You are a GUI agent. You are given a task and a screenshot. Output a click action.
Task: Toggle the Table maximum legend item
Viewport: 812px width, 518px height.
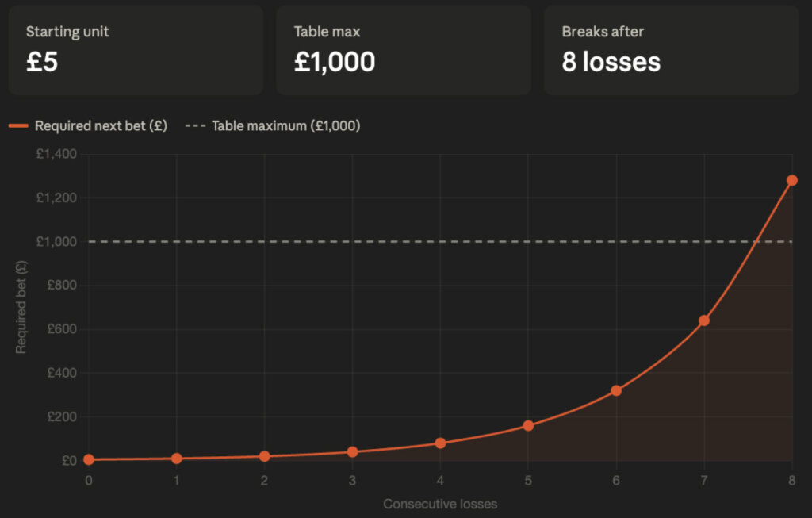click(x=285, y=125)
